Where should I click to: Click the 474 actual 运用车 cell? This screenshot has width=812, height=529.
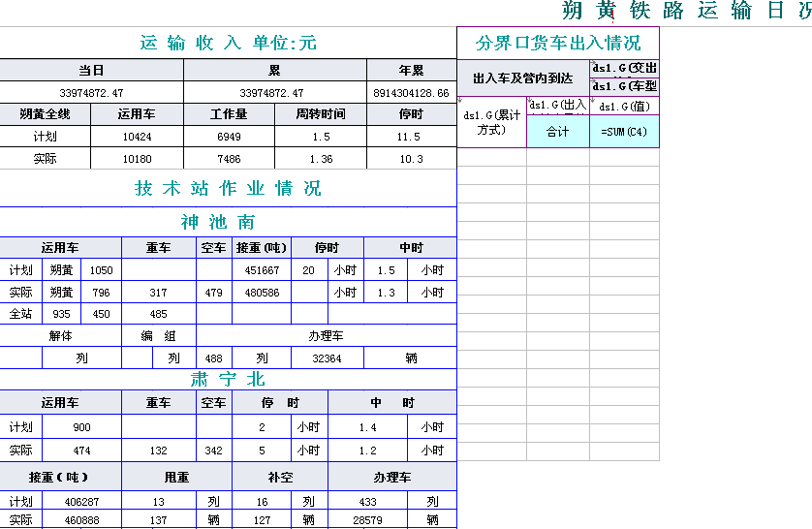pyautogui.click(x=81, y=451)
